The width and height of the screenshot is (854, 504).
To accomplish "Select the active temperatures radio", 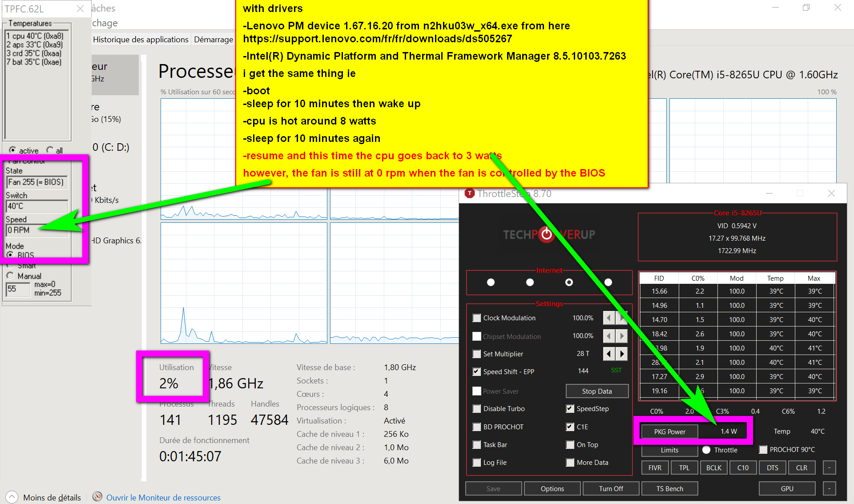I will pos(12,150).
